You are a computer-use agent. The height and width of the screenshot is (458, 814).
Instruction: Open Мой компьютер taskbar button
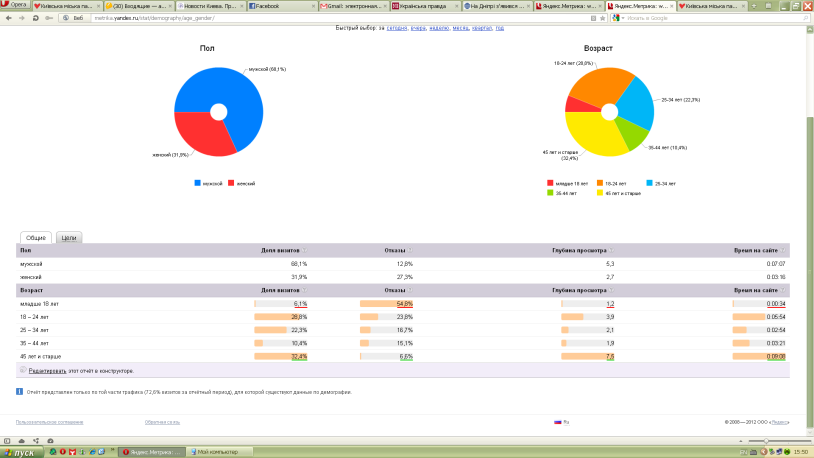pos(219,452)
